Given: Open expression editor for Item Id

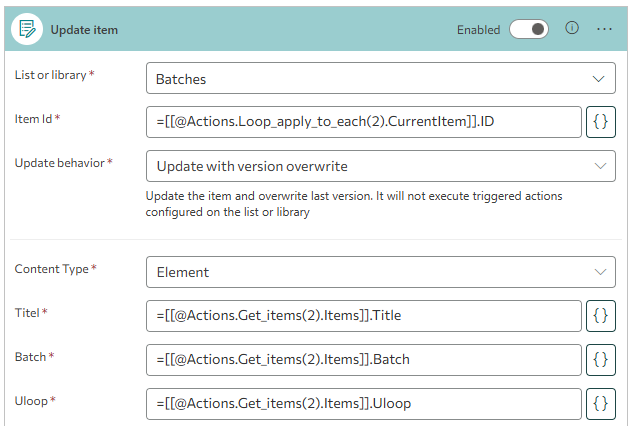Looking at the screenshot, I should pos(600,122).
